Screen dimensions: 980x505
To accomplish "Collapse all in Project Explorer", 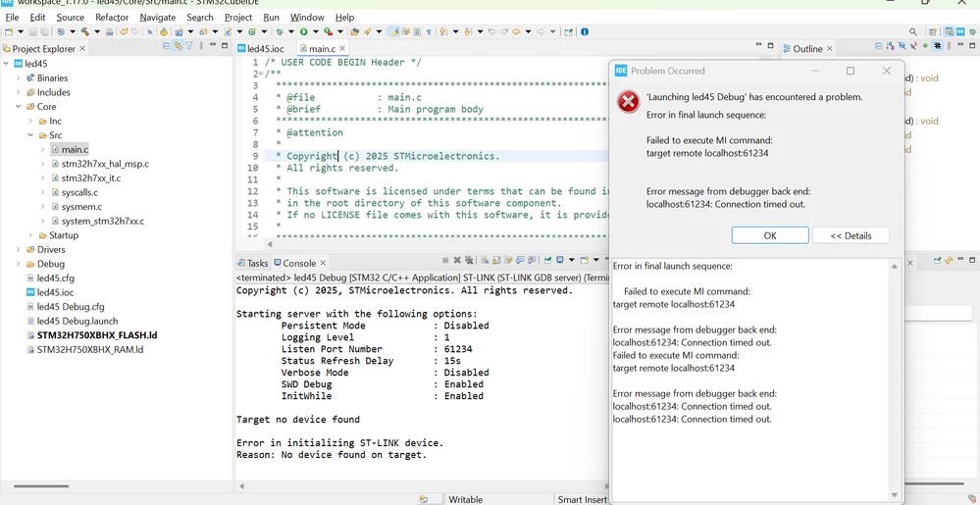I will pos(166,46).
